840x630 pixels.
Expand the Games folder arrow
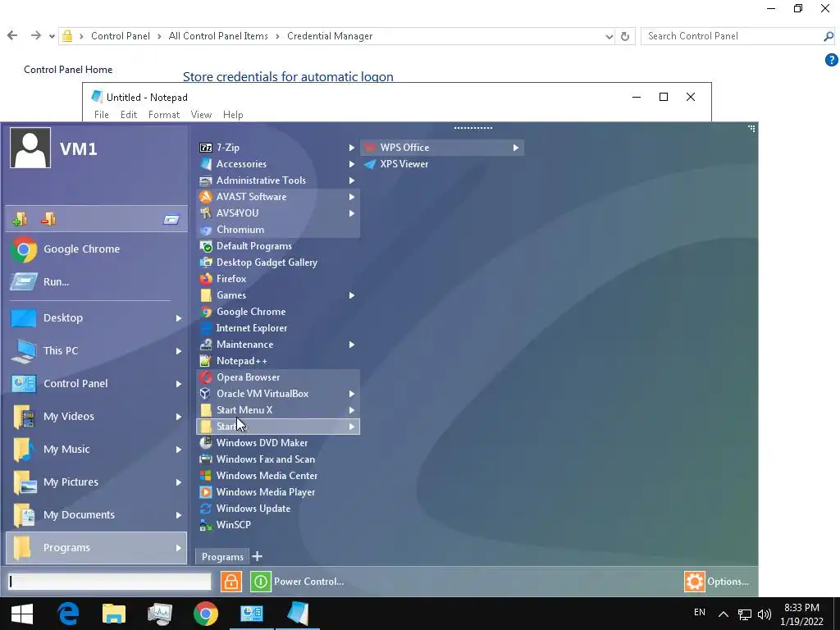click(351, 295)
